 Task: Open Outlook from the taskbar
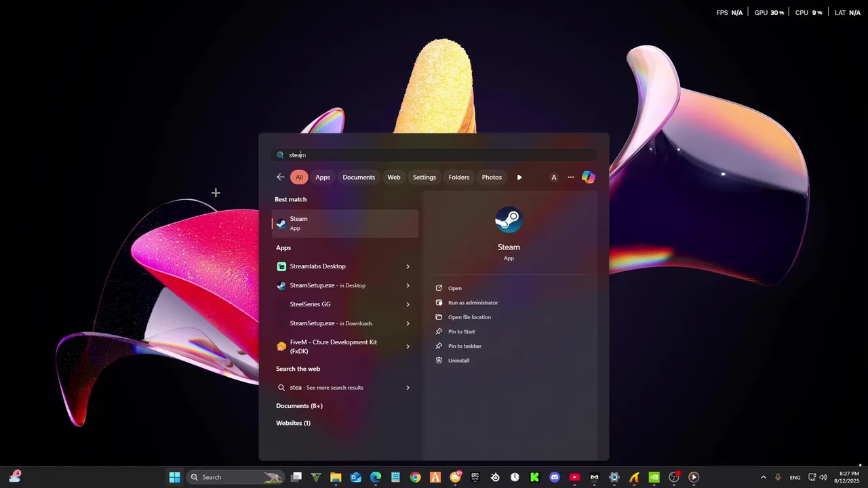click(x=356, y=477)
